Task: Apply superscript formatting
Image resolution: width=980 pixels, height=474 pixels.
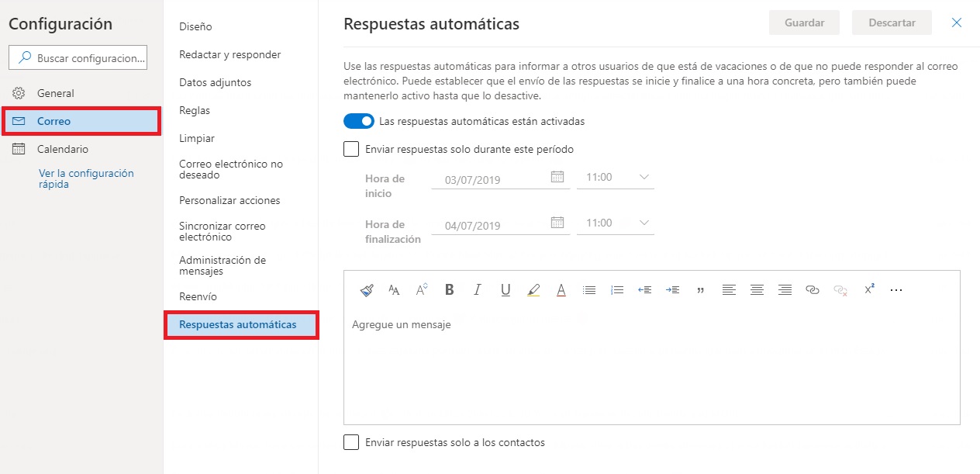Action: pyautogui.click(x=868, y=289)
